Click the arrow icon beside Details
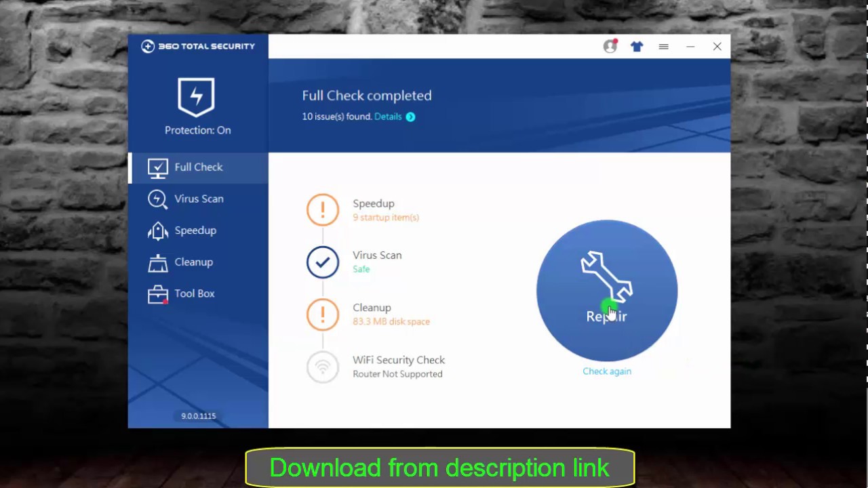This screenshot has height=488, width=868. 410,117
